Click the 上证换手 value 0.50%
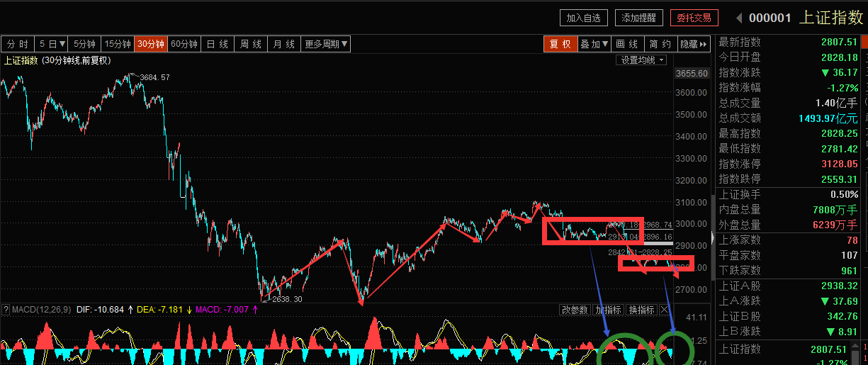This screenshot has height=365, width=868. tap(845, 194)
